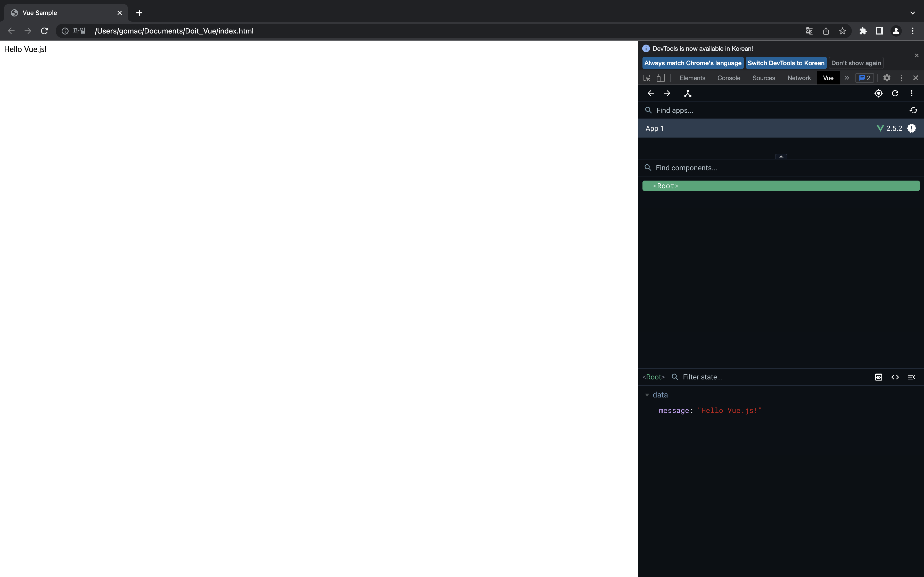This screenshot has height=577, width=924.
Task: Click scroll to component eye icon
Action: (878, 377)
